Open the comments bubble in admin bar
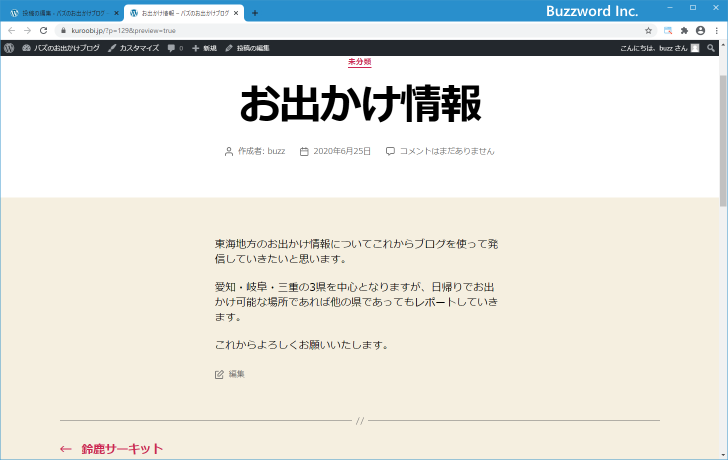 [x=175, y=48]
